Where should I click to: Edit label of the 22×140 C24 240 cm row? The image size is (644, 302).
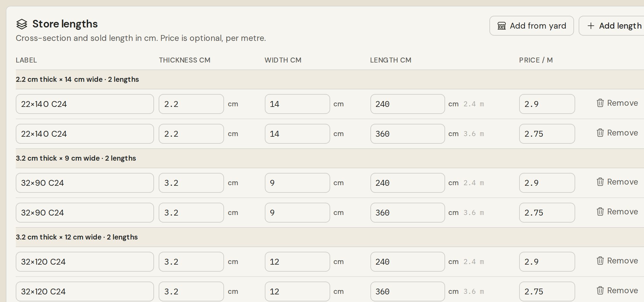(85, 104)
